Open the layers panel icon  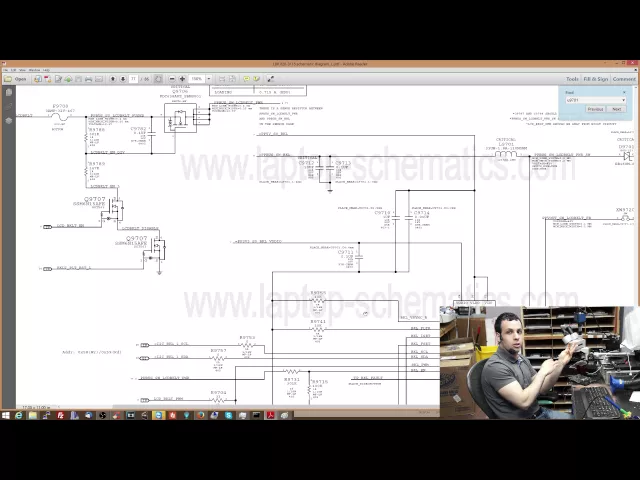click(x=9, y=121)
